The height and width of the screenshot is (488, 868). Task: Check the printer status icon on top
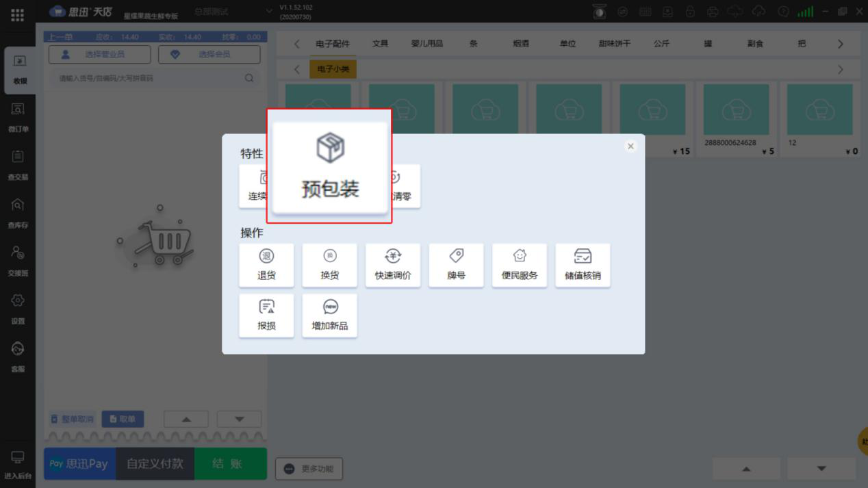tap(713, 11)
